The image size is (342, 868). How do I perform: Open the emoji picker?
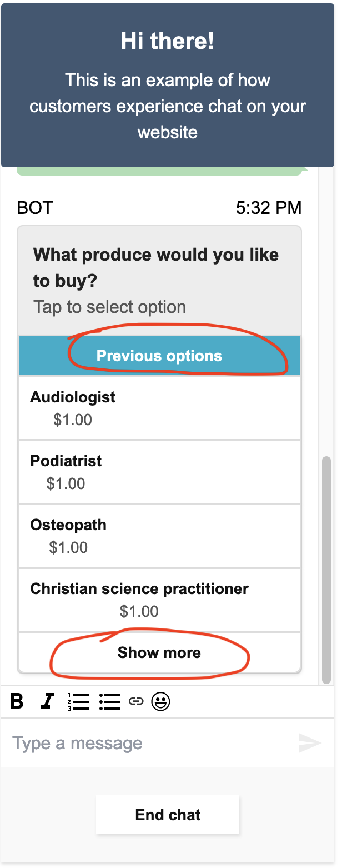point(161,702)
